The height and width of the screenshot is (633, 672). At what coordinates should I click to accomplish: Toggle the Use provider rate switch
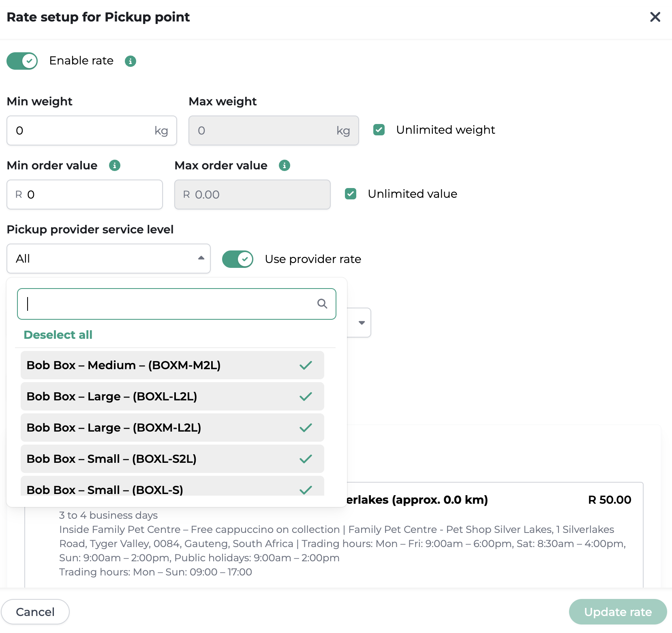pyautogui.click(x=238, y=259)
